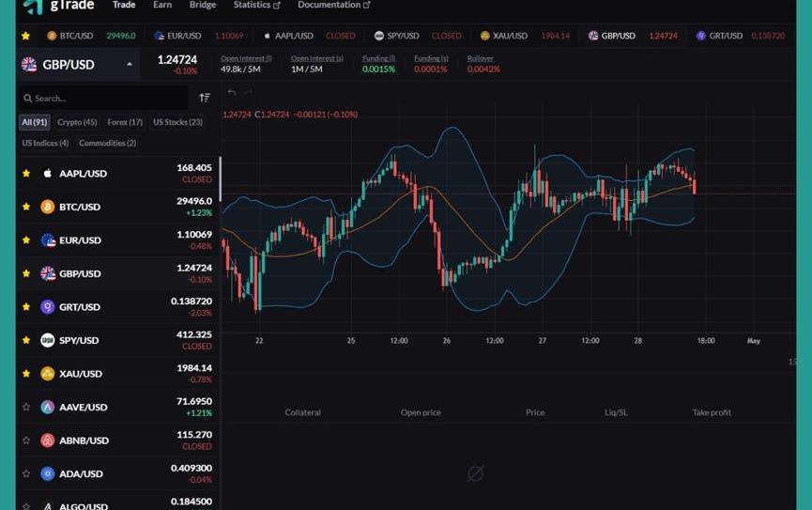Screen dimensions: 812x510
Task: Click the external link icon next to Statistics
Action: (x=277, y=6)
